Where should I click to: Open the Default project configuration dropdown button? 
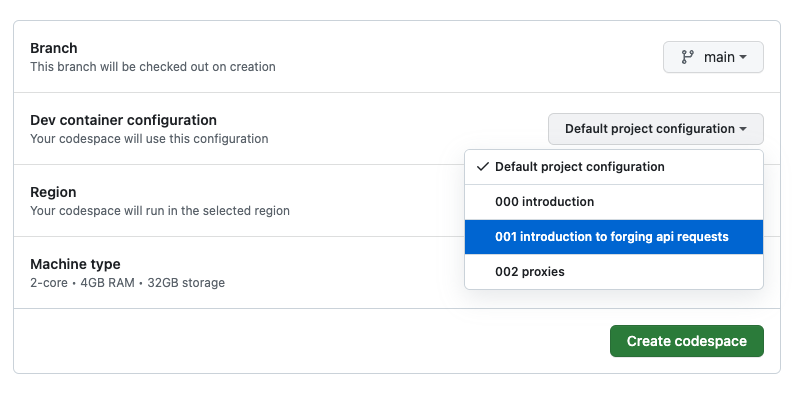[655, 129]
